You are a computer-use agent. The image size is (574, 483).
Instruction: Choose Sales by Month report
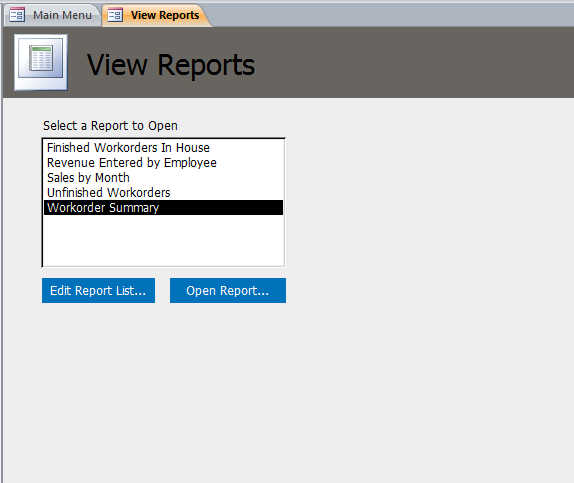pos(163,178)
